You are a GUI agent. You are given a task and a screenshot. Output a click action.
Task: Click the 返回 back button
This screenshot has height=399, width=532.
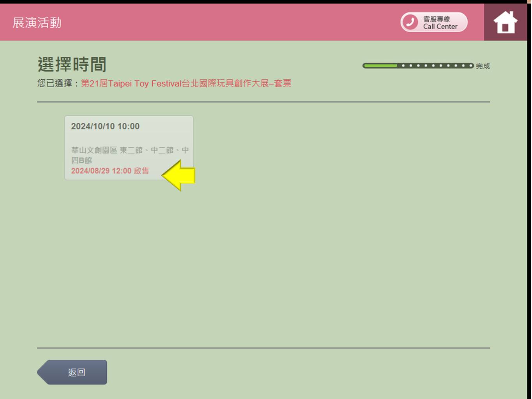72,372
